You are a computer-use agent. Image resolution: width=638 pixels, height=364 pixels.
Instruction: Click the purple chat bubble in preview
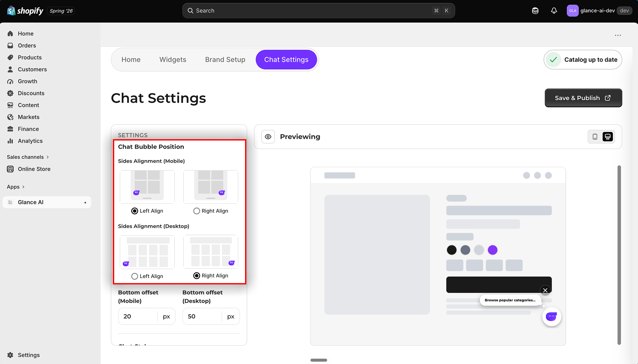pos(551,317)
